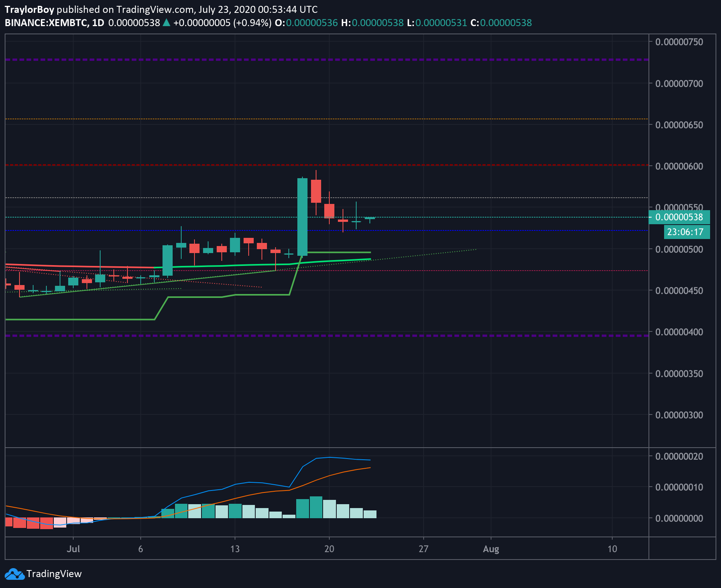Click the 0.00000450 price axis label
This screenshot has width=721, height=588.
coord(679,290)
